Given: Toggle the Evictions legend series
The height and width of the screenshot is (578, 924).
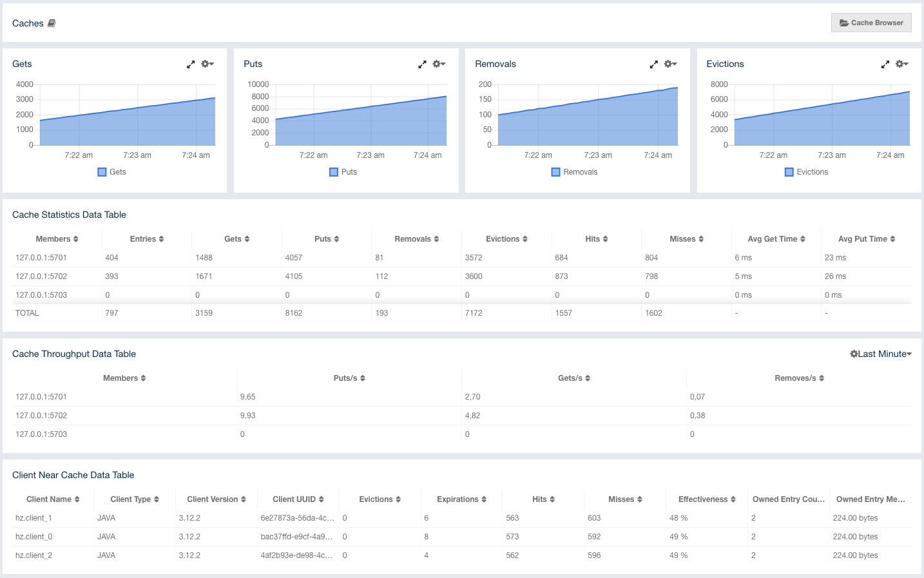Looking at the screenshot, I should coord(807,172).
